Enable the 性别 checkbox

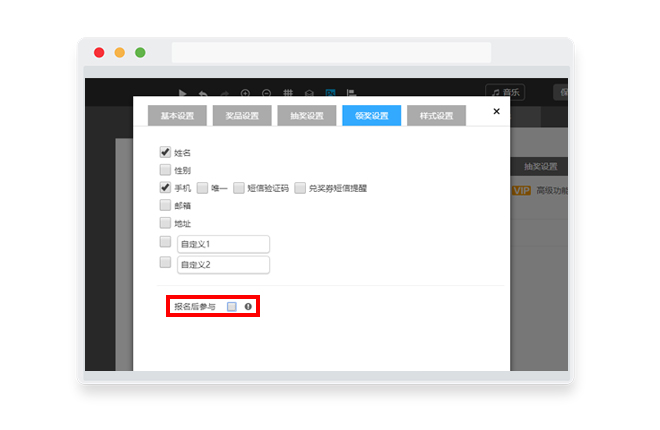click(165, 170)
